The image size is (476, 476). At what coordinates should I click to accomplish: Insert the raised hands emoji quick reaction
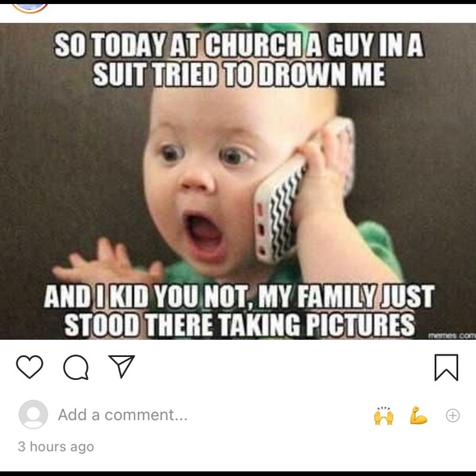tap(384, 415)
